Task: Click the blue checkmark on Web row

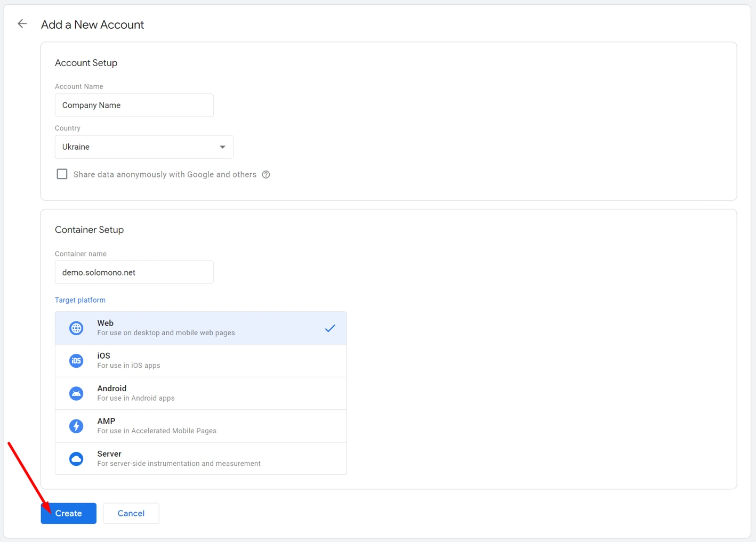Action: [330, 328]
